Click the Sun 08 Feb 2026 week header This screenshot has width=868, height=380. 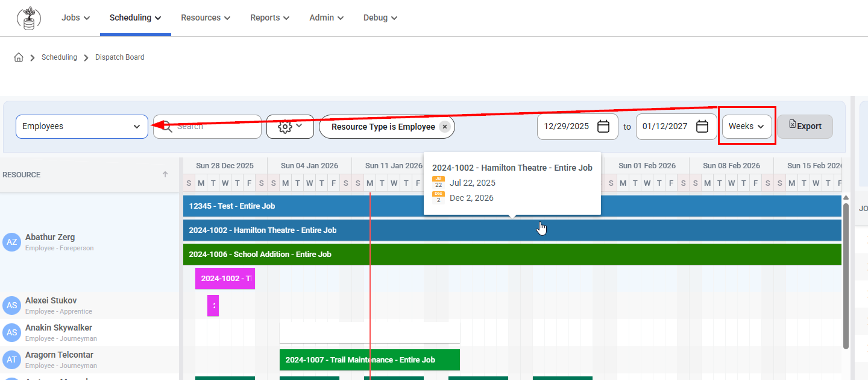tap(731, 165)
